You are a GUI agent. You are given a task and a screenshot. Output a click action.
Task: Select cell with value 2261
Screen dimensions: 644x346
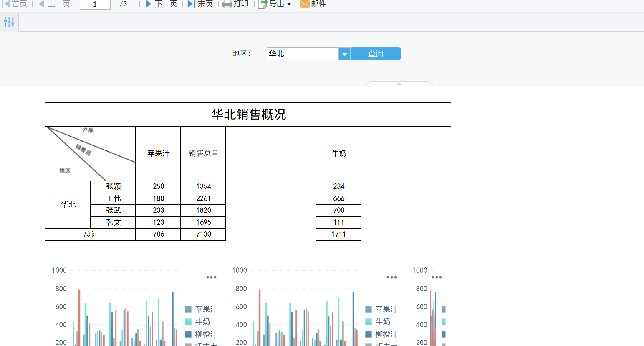coord(203,198)
